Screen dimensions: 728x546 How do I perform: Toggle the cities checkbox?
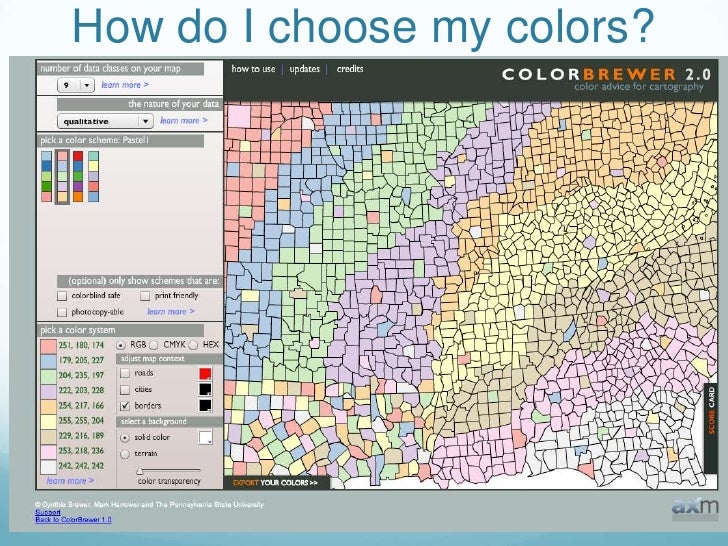tap(125, 389)
